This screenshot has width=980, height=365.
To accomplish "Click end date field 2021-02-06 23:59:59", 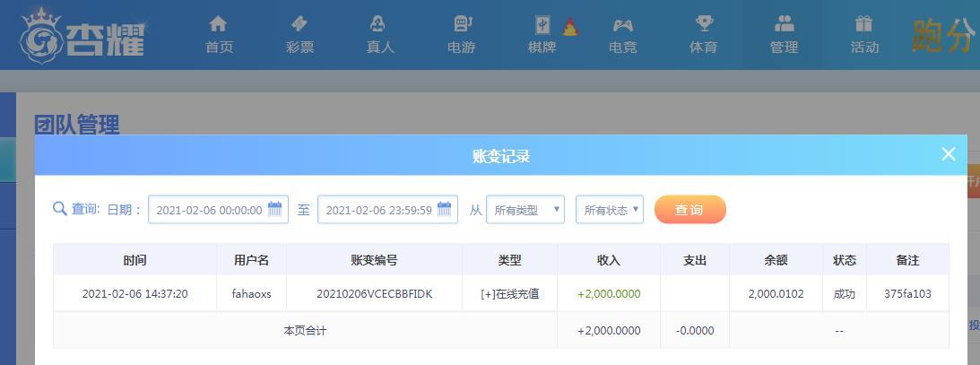I will tap(387, 209).
